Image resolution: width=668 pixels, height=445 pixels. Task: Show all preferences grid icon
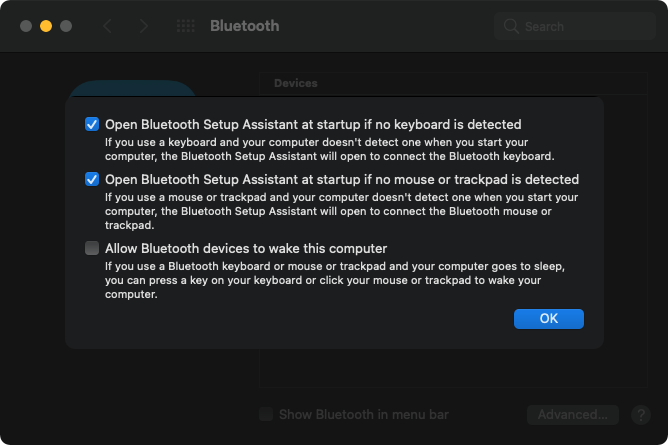(185, 26)
